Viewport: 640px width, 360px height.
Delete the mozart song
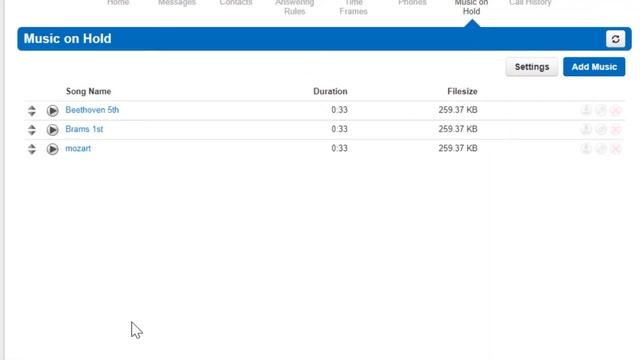coord(616,148)
